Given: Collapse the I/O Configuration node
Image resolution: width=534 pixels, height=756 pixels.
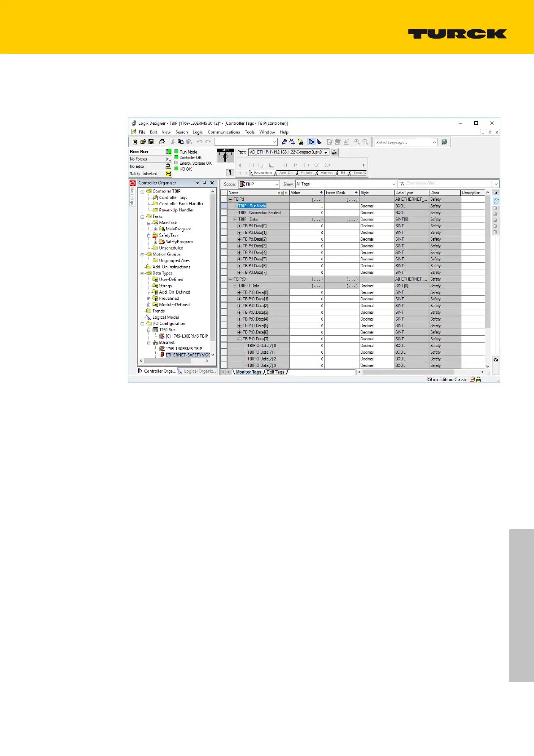Looking at the screenshot, I should pyautogui.click(x=143, y=324).
